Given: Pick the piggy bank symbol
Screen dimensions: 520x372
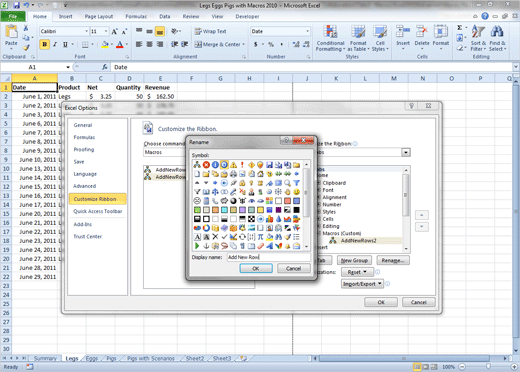Looking at the screenshot, I should (224, 201).
